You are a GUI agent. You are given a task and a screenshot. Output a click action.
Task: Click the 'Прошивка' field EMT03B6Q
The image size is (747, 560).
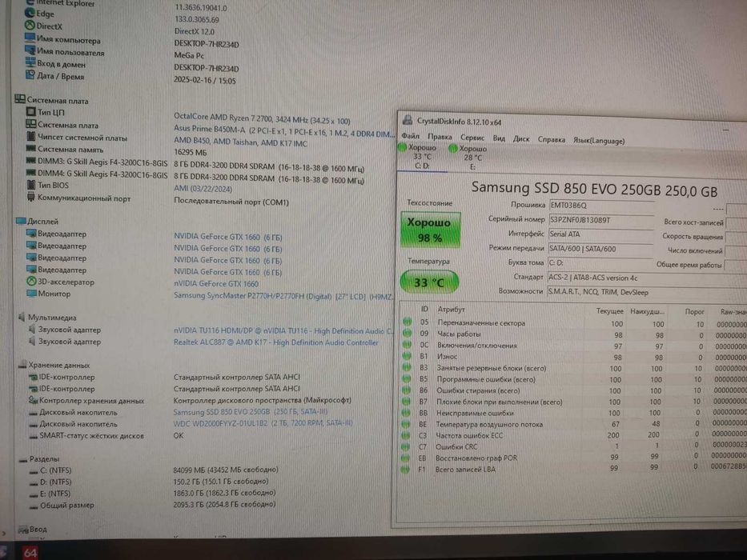[x=601, y=206]
